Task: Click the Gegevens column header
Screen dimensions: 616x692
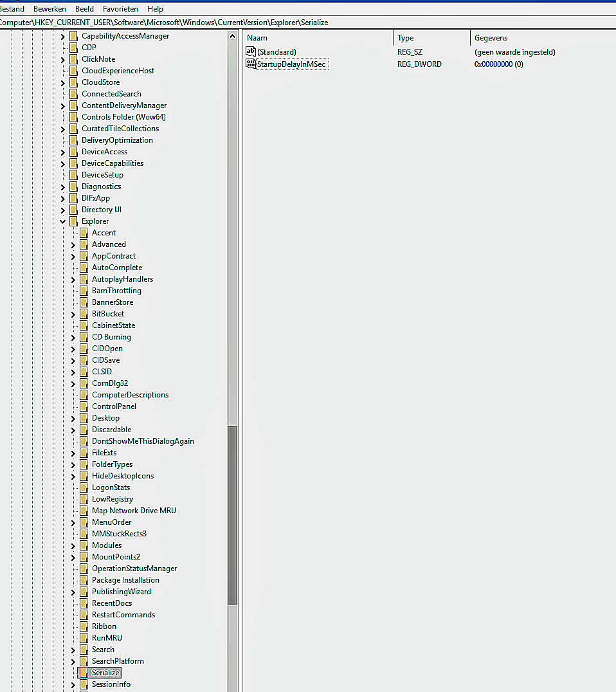Action: (543, 38)
